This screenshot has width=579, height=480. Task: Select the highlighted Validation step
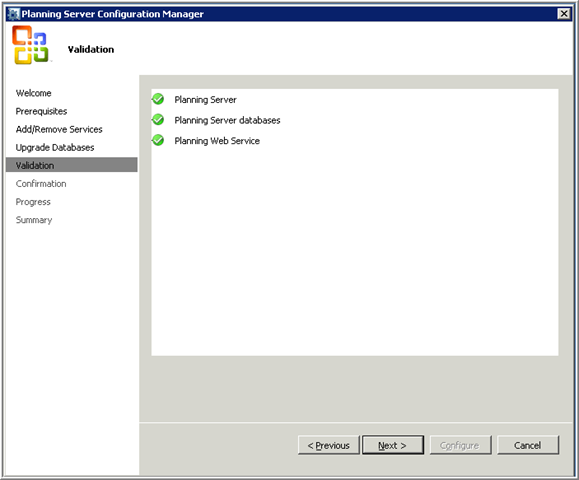72,165
